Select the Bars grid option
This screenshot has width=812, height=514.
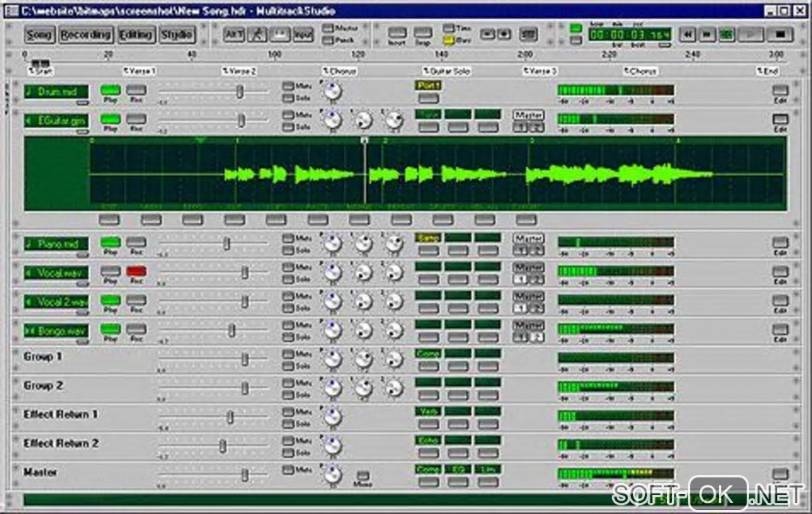tap(448, 40)
